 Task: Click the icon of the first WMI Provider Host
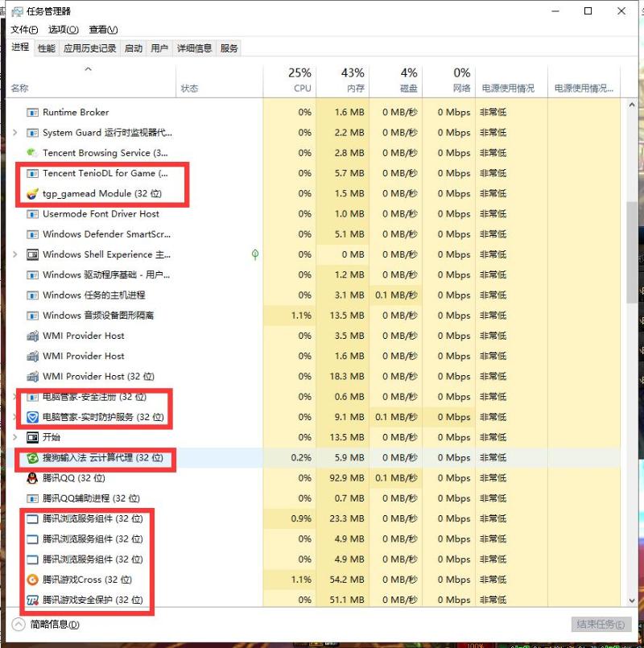[x=32, y=336]
